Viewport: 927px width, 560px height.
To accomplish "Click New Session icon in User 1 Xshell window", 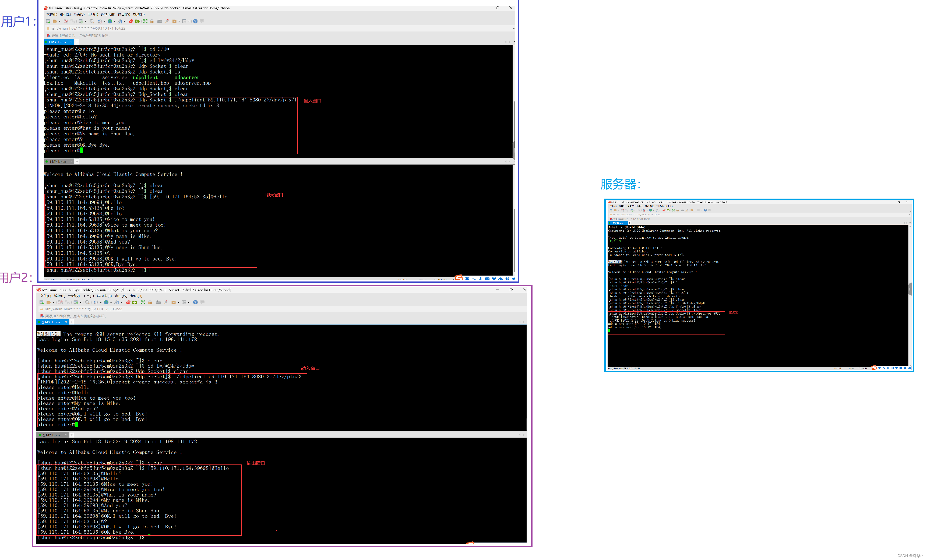I will (x=48, y=22).
